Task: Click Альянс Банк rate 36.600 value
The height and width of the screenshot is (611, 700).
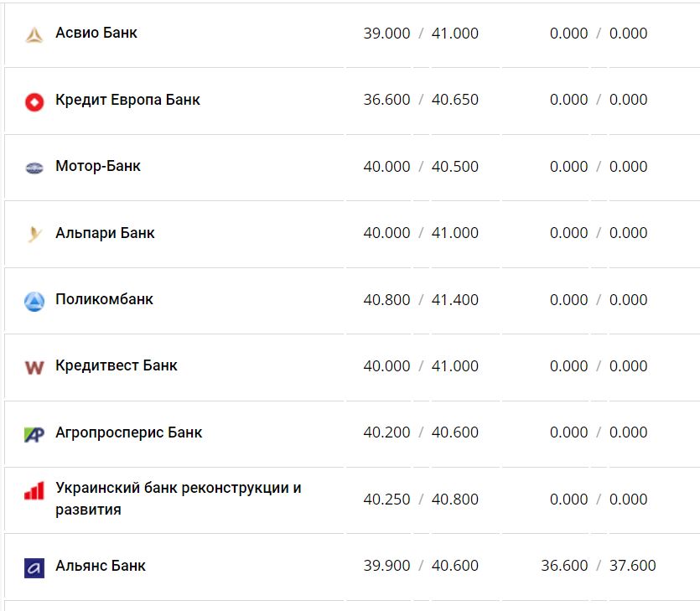Action: point(564,566)
